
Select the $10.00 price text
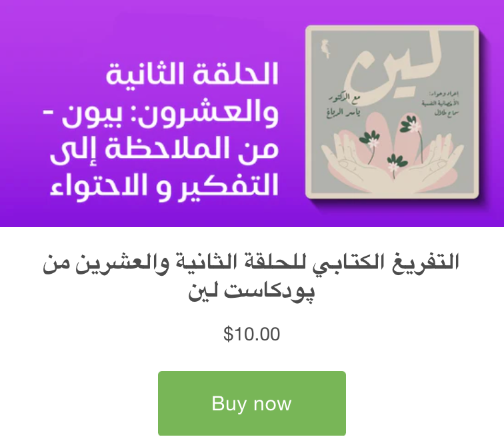pos(252,334)
